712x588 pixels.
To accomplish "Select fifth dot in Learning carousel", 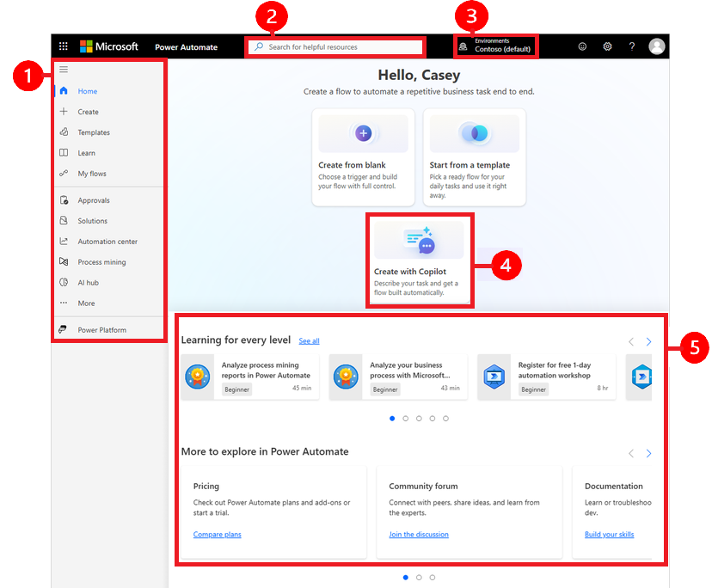I will pyautogui.click(x=446, y=418).
